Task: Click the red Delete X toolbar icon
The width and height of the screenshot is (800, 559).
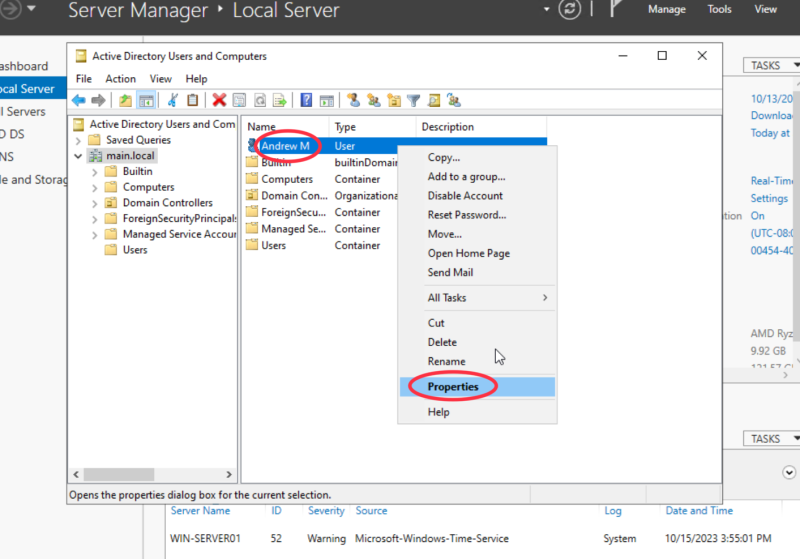Action: (x=219, y=100)
